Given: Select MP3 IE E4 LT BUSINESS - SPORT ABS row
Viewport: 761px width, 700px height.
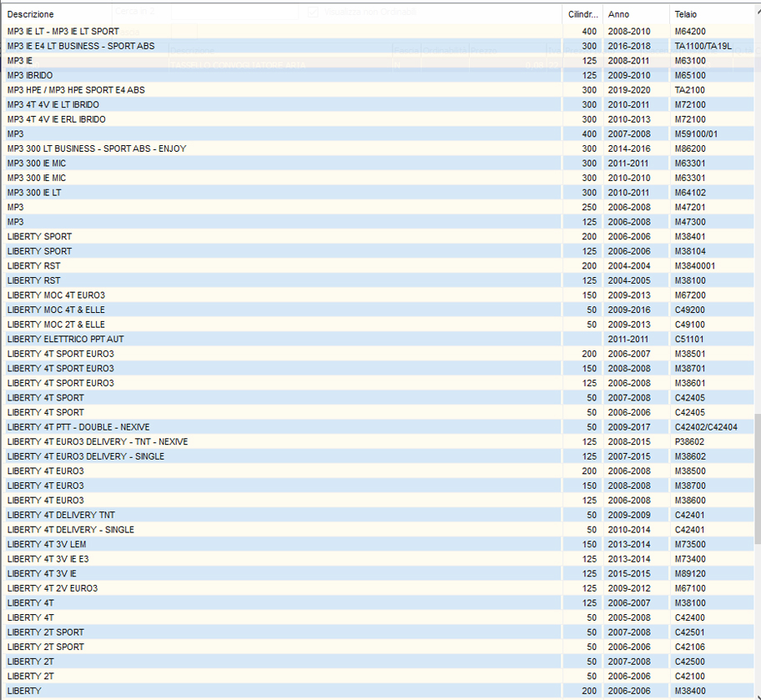Looking at the screenshot, I should pos(378,46).
